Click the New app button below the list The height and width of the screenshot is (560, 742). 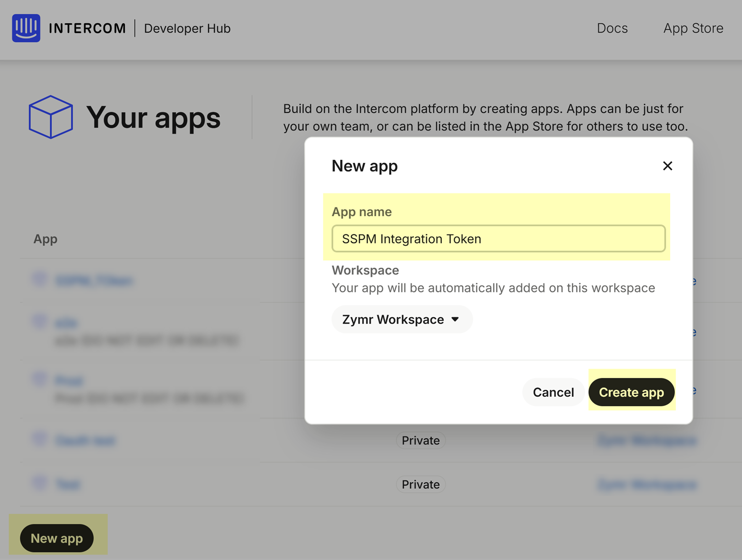(x=57, y=538)
